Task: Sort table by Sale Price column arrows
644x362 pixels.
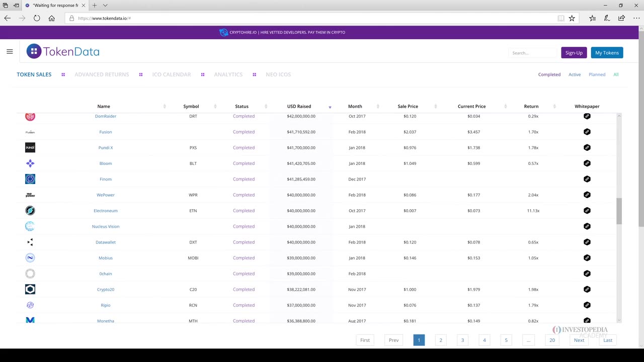Action: pos(436,107)
